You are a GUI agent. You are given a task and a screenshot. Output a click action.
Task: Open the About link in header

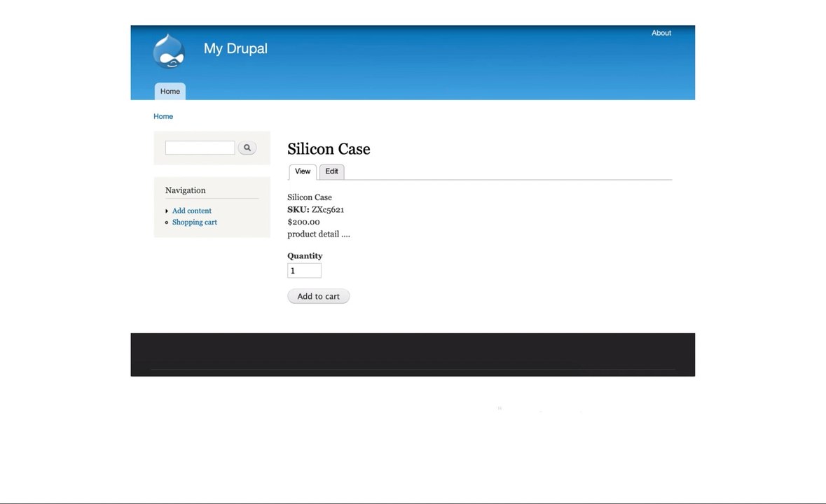(661, 33)
